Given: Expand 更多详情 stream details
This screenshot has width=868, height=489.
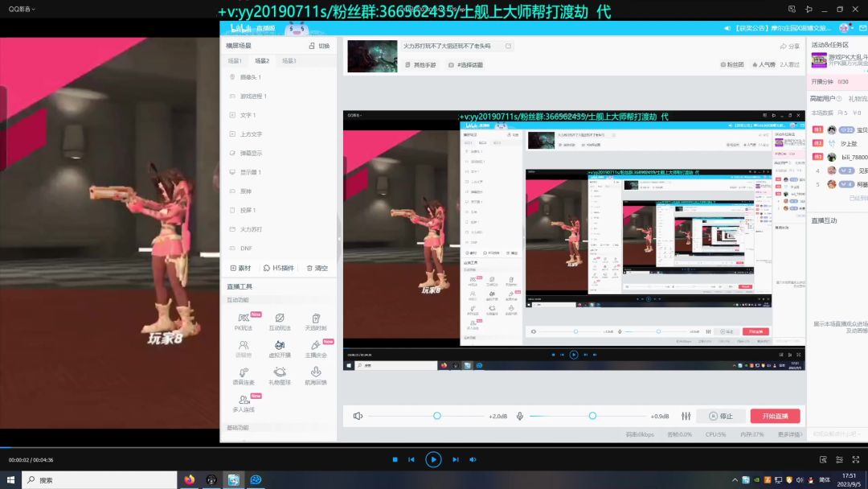Looking at the screenshot, I should click(790, 434).
